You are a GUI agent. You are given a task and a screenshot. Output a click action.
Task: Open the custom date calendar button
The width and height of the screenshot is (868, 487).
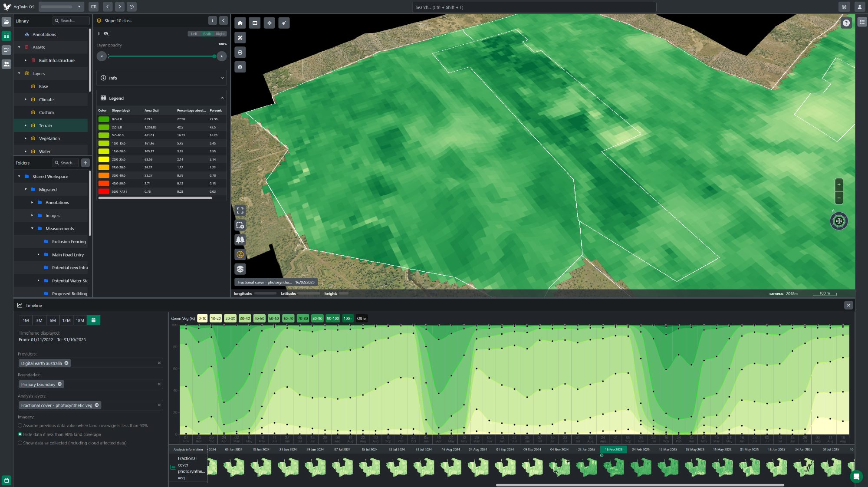[x=93, y=320]
